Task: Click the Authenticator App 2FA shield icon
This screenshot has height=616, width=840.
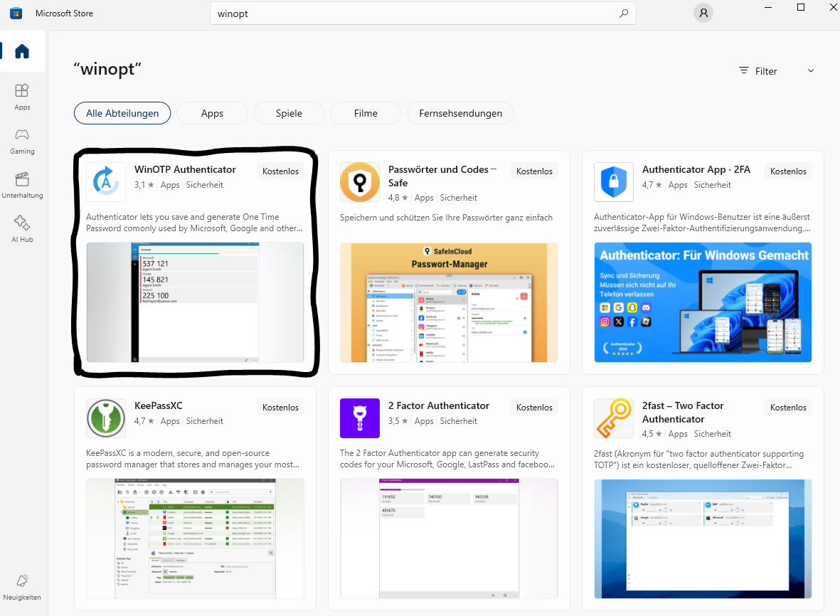Action: coord(614,182)
